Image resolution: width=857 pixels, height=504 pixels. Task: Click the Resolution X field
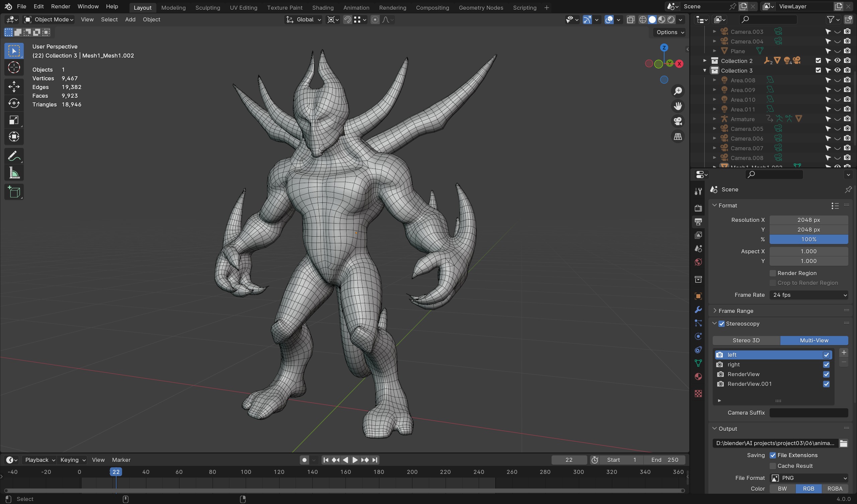pos(809,220)
